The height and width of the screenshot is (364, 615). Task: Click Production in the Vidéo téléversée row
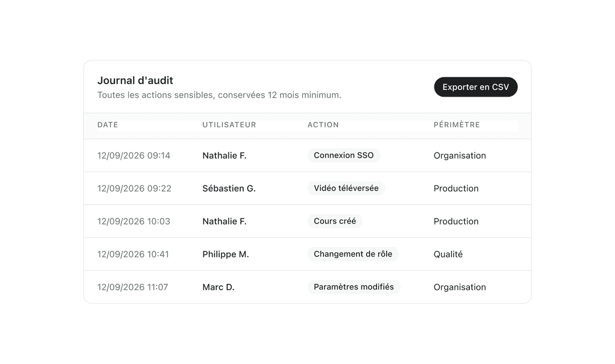(456, 188)
